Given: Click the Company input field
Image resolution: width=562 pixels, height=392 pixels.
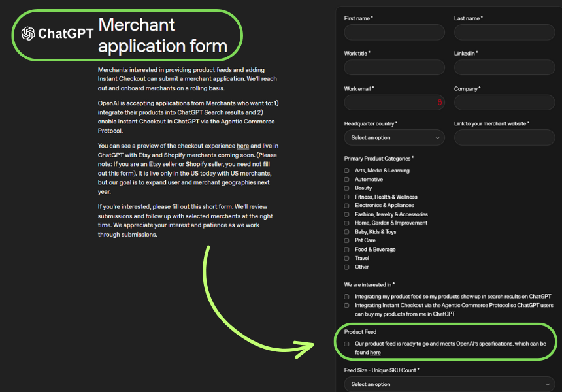Looking at the screenshot, I should [504, 103].
